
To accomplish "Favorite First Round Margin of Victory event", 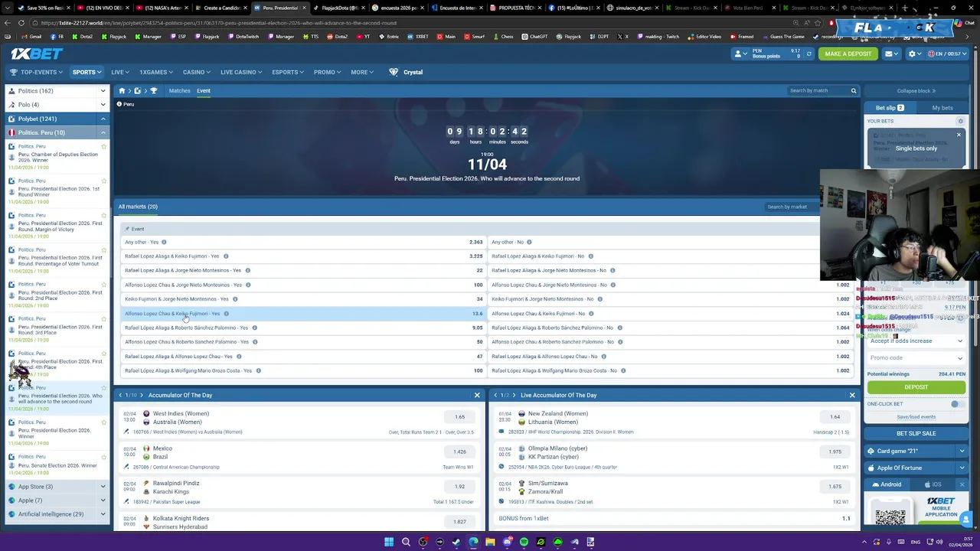I will [x=104, y=215].
